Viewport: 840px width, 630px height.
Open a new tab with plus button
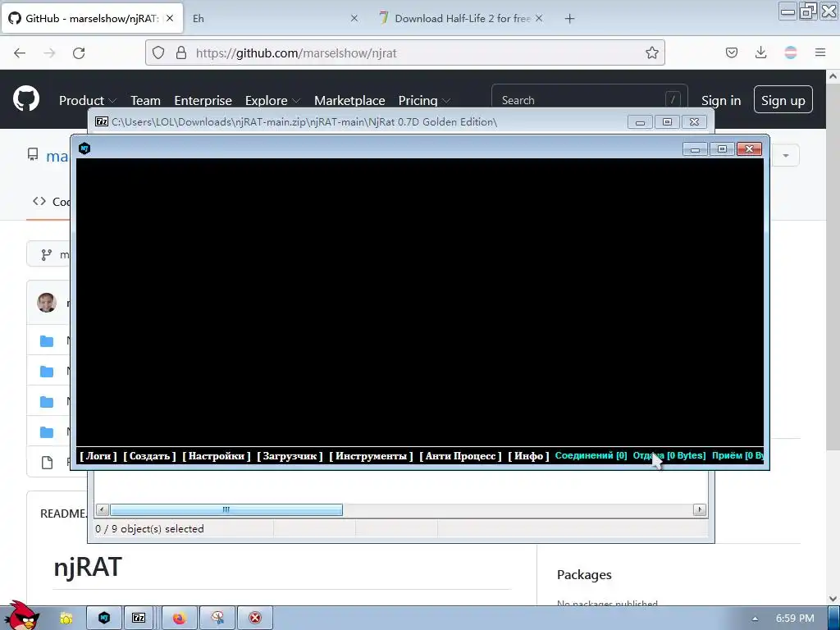[569, 19]
